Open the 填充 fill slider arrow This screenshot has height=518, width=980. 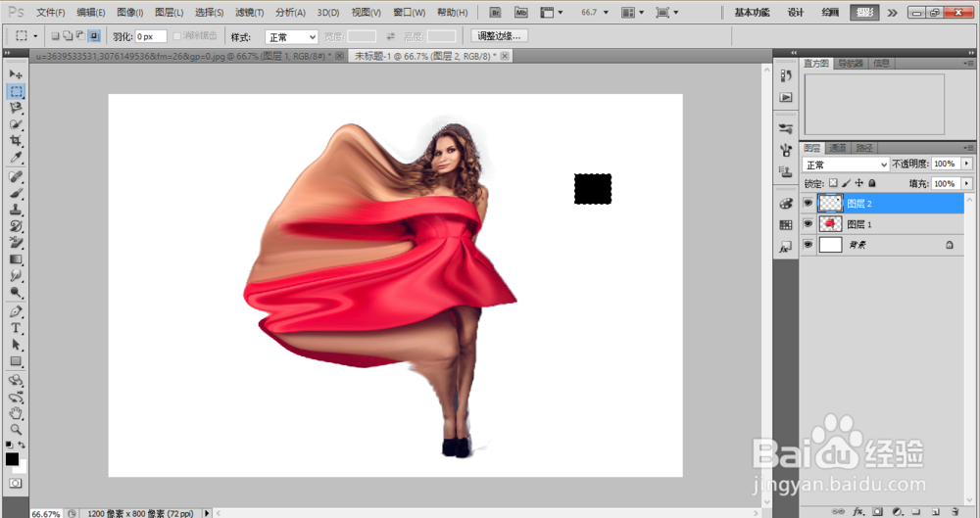pyautogui.click(x=967, y=183)
